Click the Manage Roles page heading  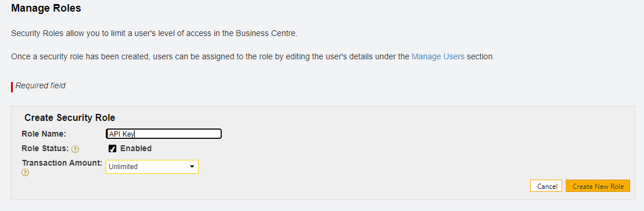46,8
